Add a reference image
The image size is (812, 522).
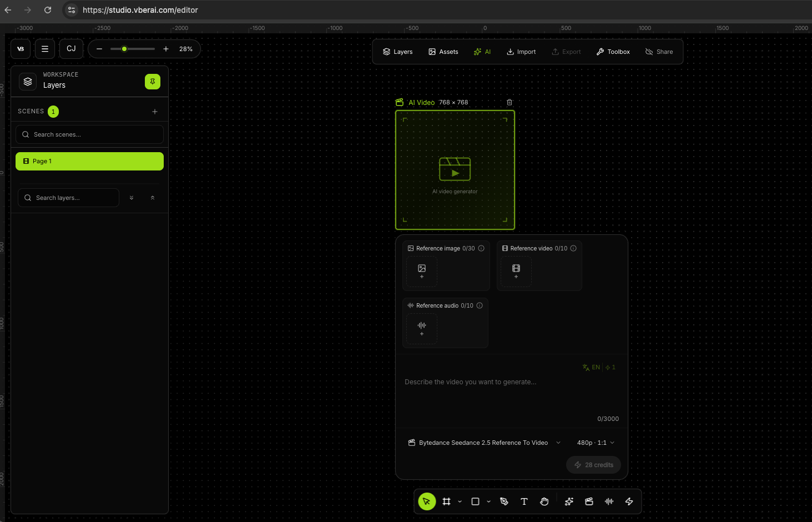422,272
